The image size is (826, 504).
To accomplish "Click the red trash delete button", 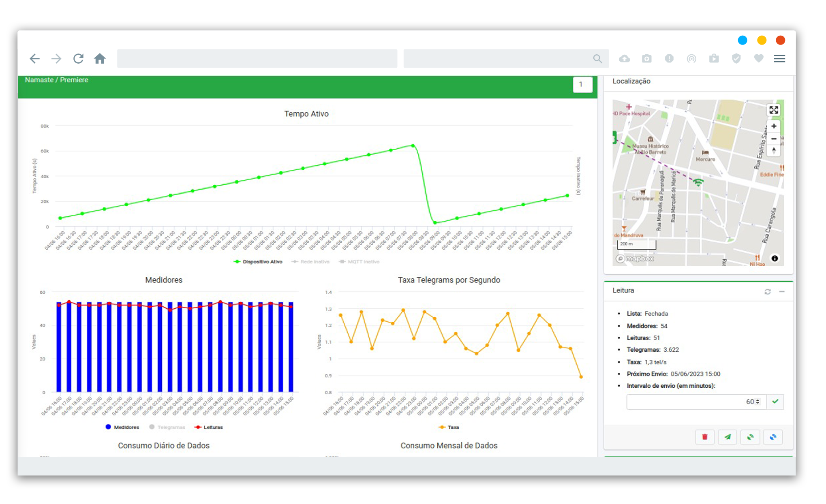I will (705, 437).
